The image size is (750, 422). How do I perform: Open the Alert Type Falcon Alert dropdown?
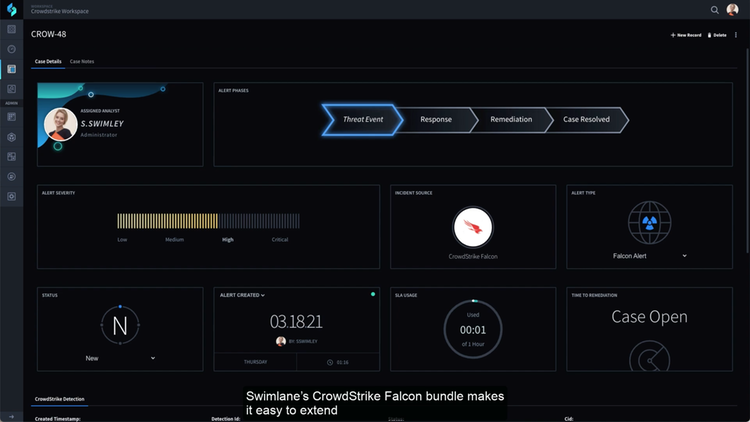pyautogui.click(x=649, y=256)
